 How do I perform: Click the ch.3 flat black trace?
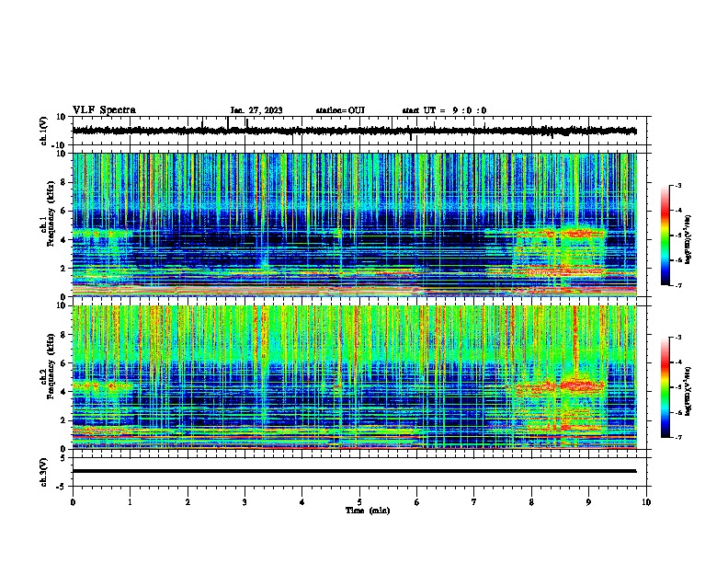[x=354, y=471]
